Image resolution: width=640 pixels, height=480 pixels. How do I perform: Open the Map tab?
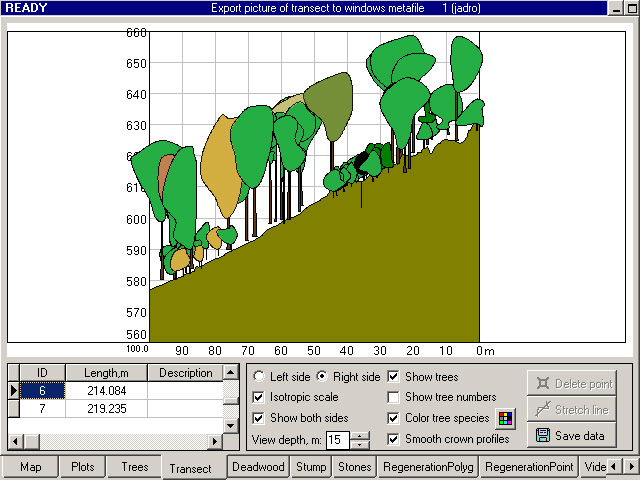tap(31, 467)
